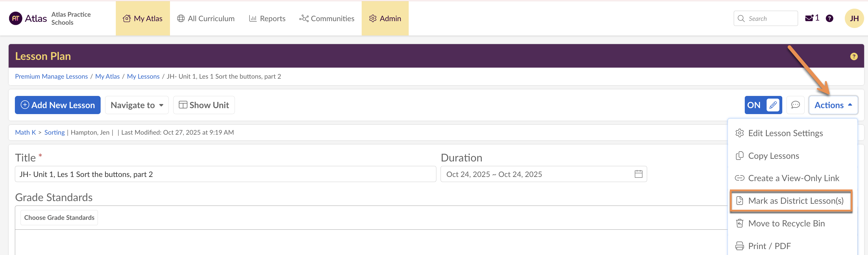Click the pencil edit icon beside ON
Screen dimensions: 868x255
773,105
